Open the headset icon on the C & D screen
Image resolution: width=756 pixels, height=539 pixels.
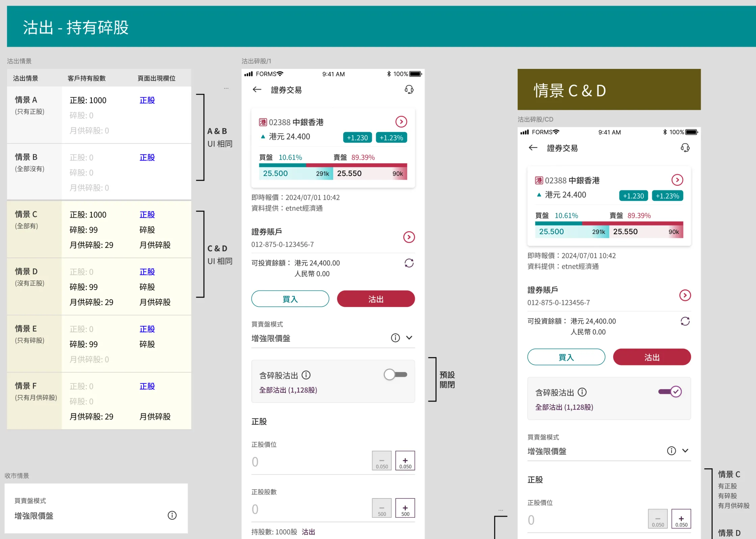pos(685,148)
